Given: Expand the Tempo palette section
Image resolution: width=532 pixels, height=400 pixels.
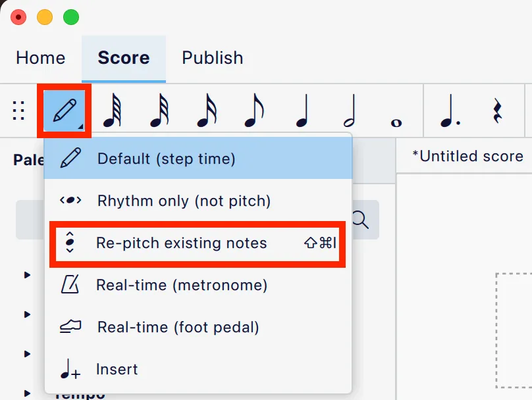Looking at the screenshot, I should [x=26, y=393].
